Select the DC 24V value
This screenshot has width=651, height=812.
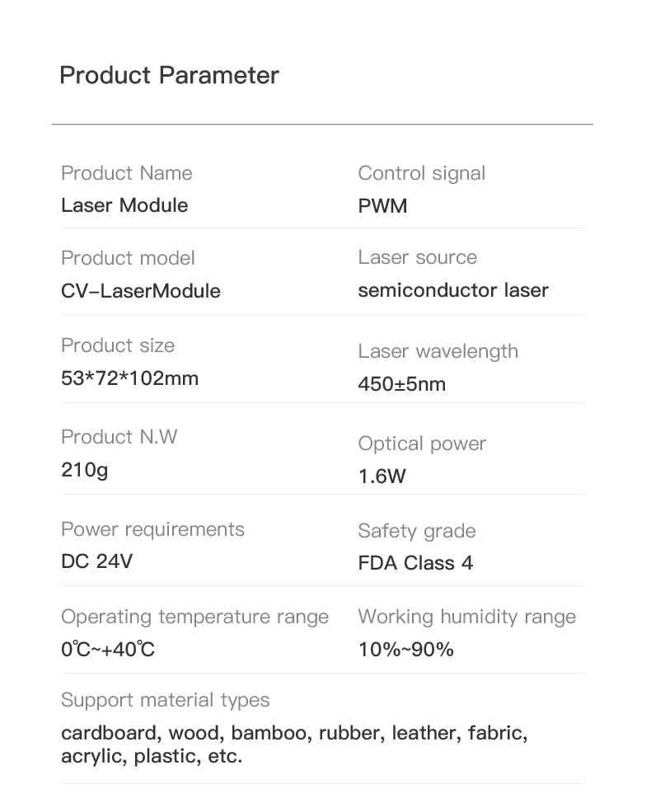(x=96, y=562)
